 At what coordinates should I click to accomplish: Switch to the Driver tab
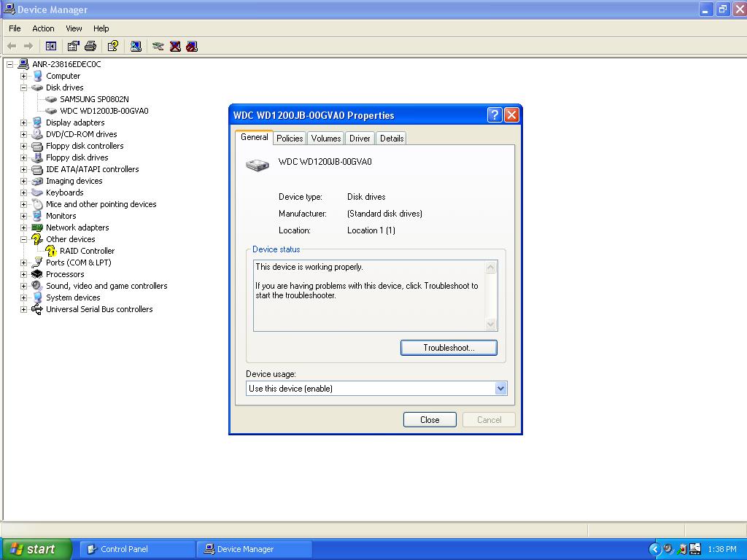(360, 139)
